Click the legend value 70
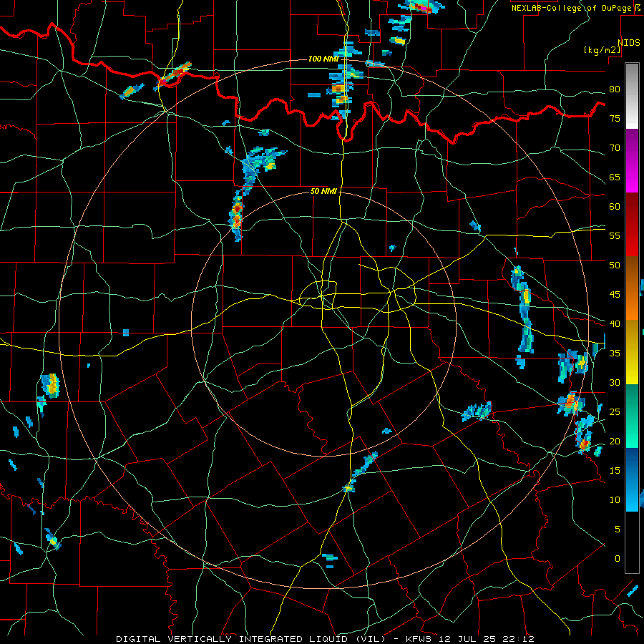Screen dimensions: 644x644 click(615, 148)
